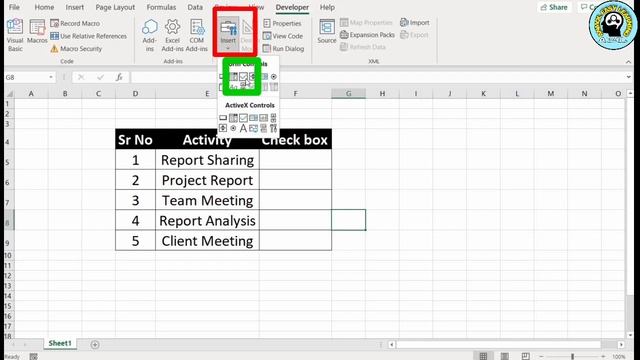
Task: Click the zoom out minus button
Action: 541,357
